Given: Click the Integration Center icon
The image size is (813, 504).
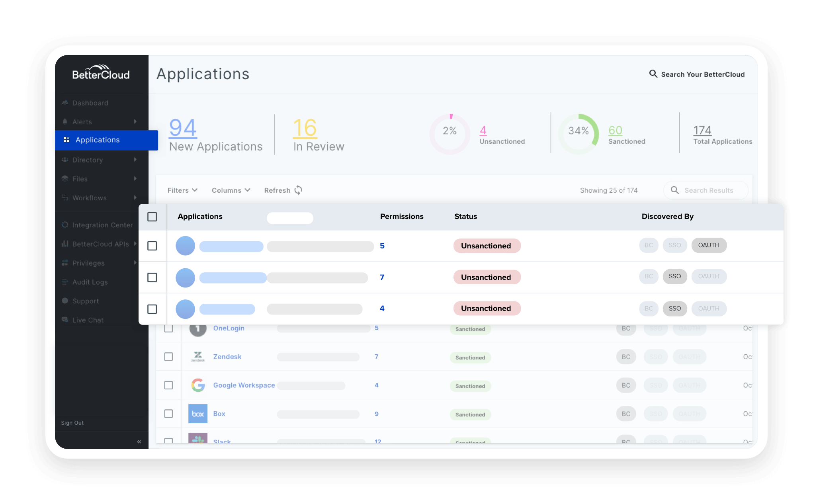Looking at the screenshot, I should tap(65, 225).
